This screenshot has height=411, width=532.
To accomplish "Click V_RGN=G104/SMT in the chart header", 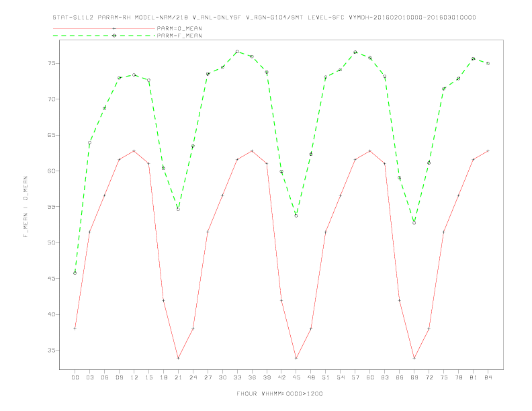I will (275, 17).
